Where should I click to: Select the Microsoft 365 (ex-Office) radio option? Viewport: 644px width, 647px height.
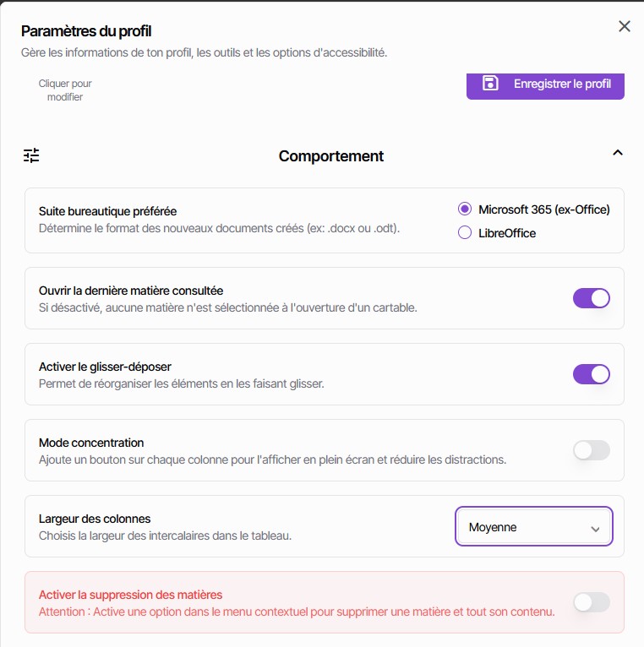[464, 209]
